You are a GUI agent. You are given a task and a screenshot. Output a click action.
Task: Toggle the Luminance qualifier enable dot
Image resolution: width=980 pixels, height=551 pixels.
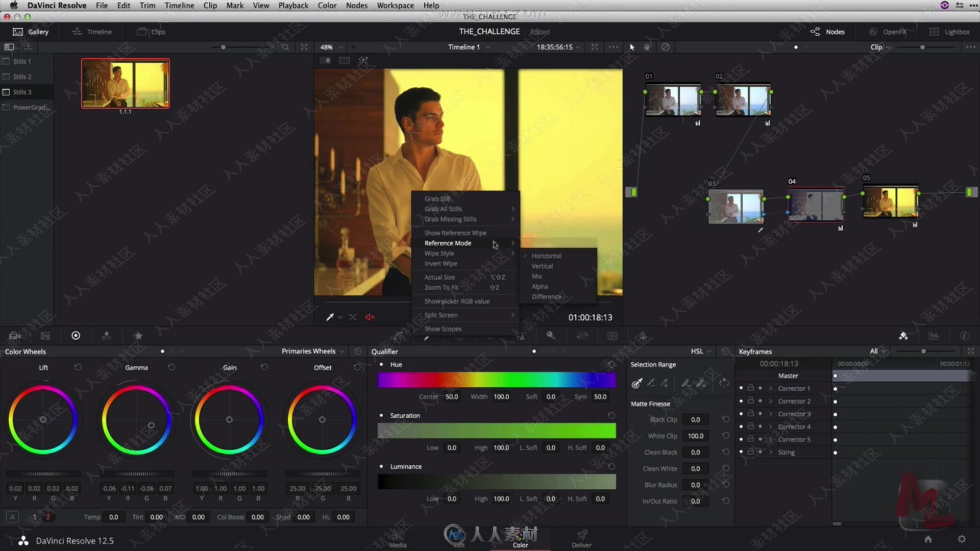[381, 466]
